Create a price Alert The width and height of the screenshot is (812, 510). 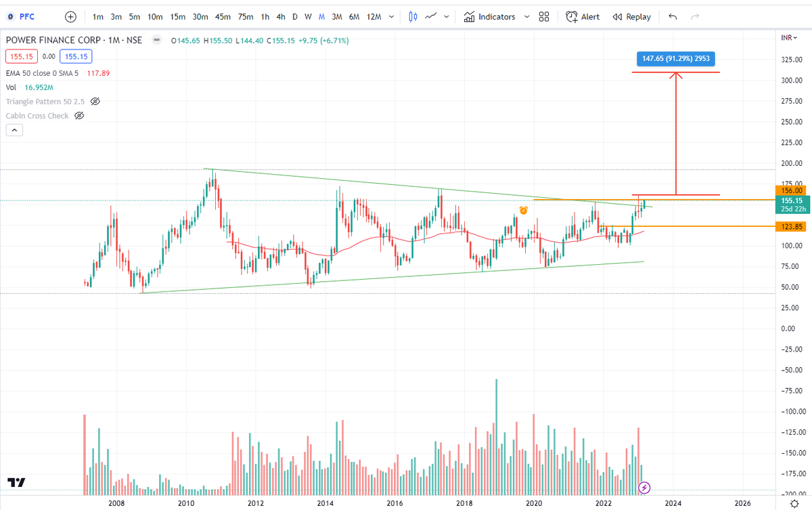coord(583,16)
